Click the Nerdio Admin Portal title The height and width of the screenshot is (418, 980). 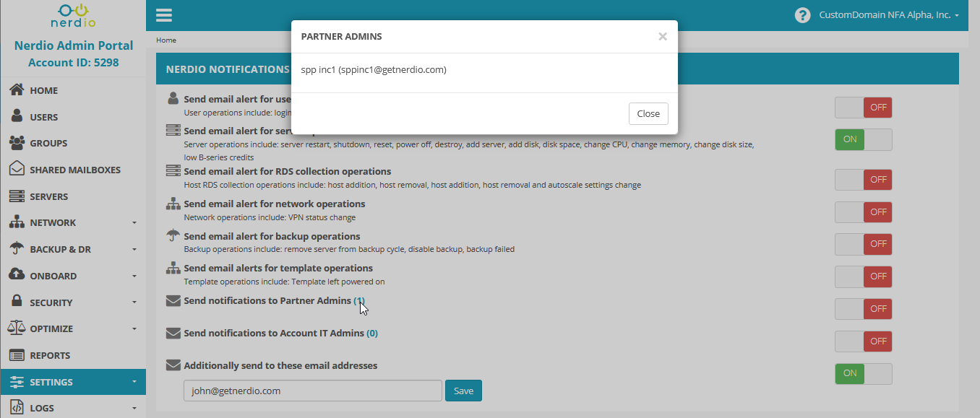74,45
